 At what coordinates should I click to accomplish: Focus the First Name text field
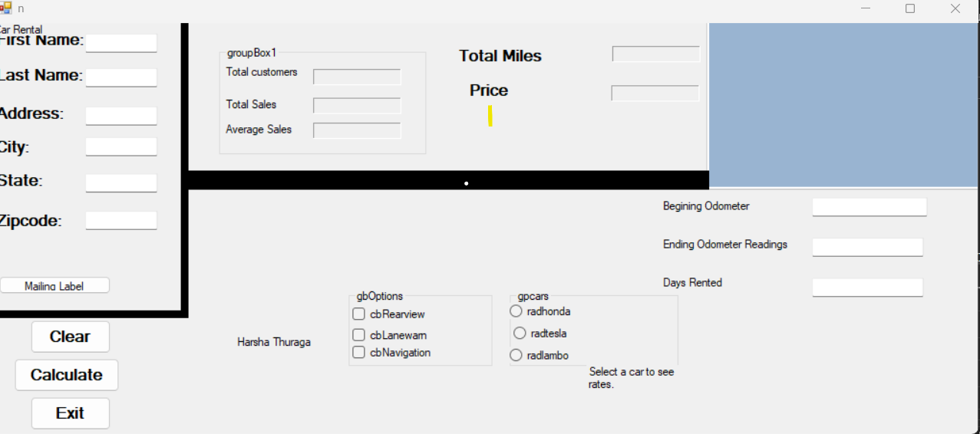tap(121, 44)
